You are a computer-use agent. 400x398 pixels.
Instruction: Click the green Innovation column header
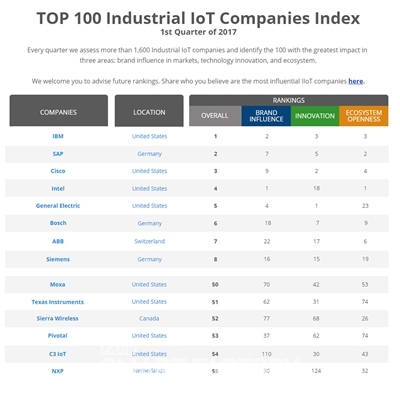pyautogui.click(x=315, y=116)
